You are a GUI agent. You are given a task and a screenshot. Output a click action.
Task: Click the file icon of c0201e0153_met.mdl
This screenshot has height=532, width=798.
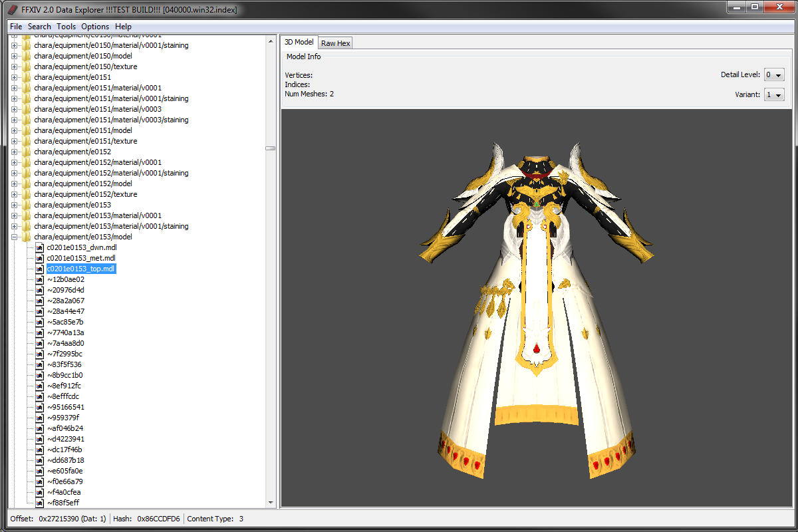click(39, 258)
